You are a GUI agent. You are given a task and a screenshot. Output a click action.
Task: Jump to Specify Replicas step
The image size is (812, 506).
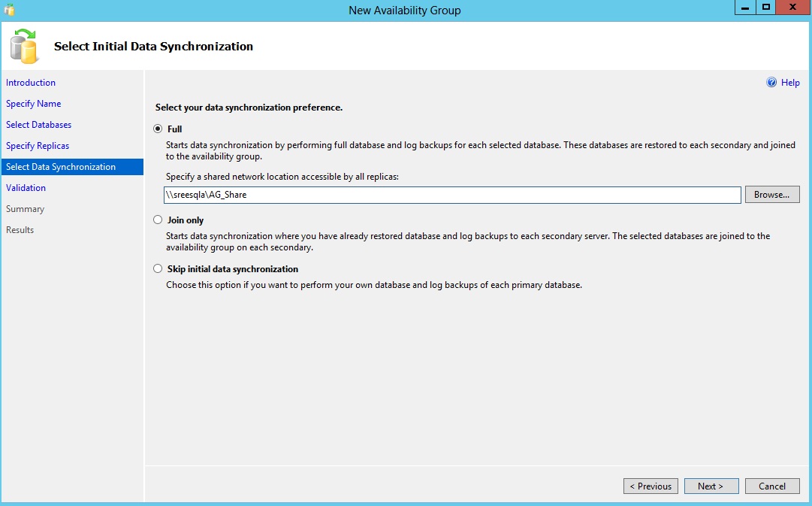[x=38, y=146]
